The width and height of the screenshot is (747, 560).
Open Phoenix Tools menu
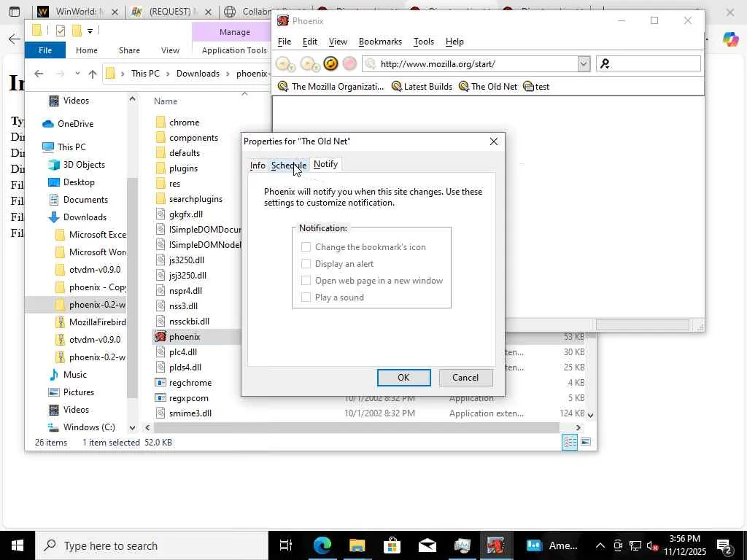pyautogui.click(x=424, y=42)
